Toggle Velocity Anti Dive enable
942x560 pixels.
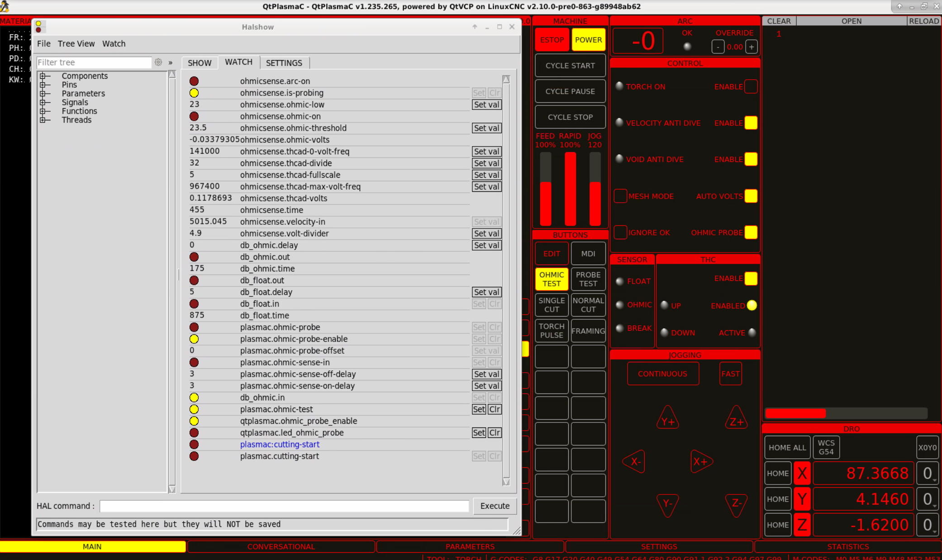[751, 123]
